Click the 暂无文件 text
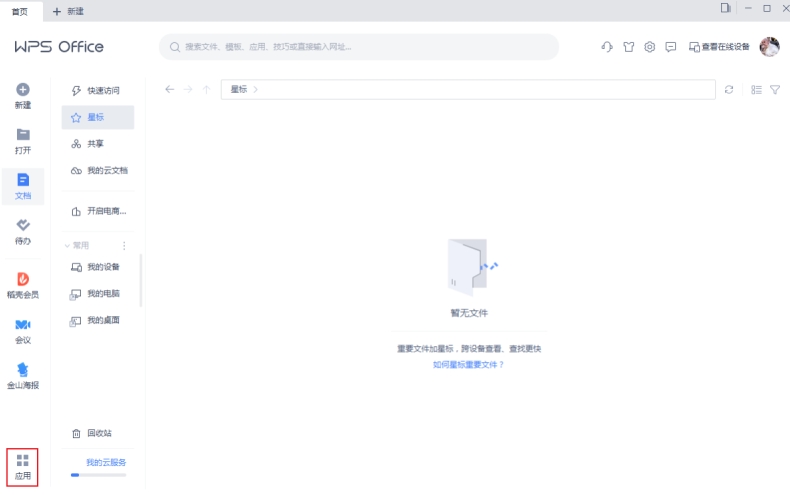 [x=469, y=313]
